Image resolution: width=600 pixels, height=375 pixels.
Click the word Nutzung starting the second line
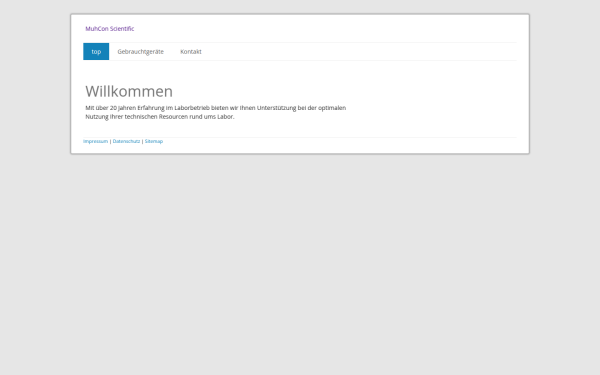point(97,117)
